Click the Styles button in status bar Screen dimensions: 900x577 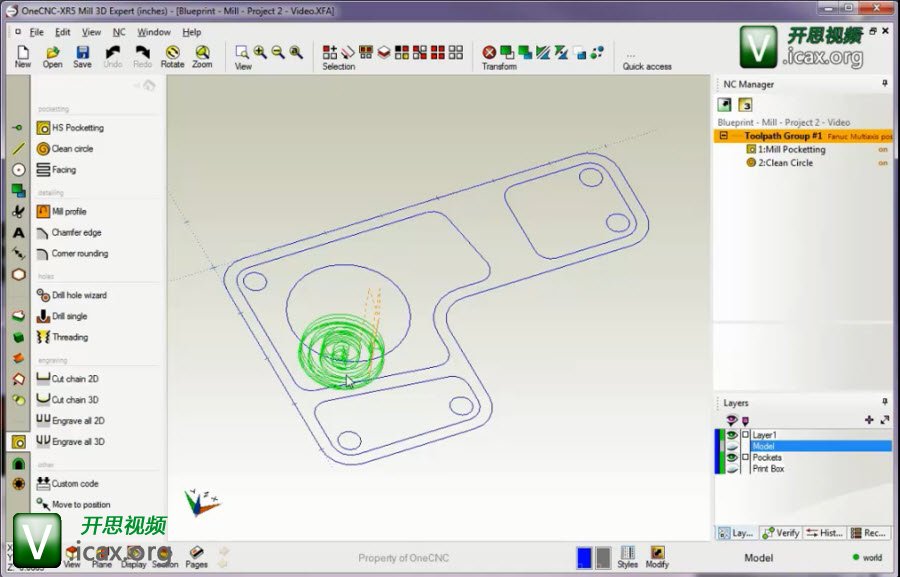coord(627,557)
